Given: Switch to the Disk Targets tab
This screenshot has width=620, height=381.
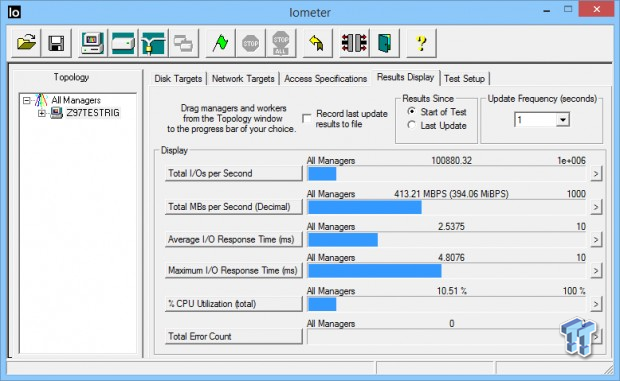Looking at the screenshot, I should pyautogui.click(x=178, y=79).
